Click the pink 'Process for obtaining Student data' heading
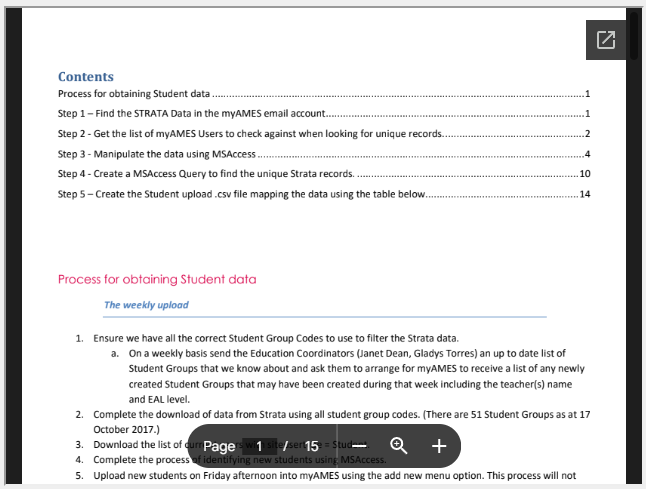This screenshot has width=646, height=489. tap(162, 279)
